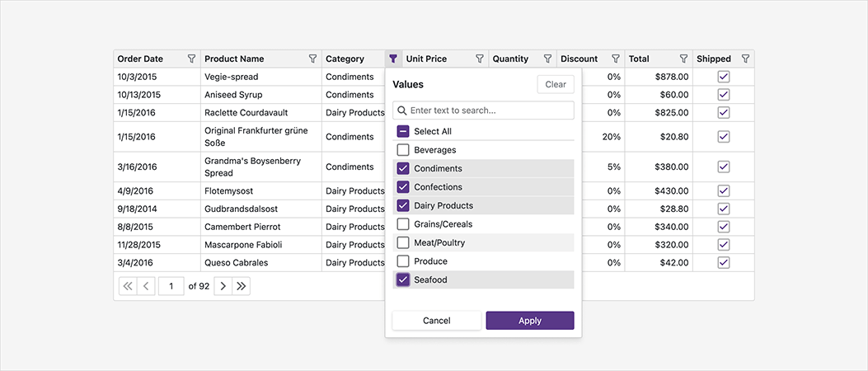Open the Shipped column filter icon
This screenshot has width=868, height=371.
point(745,59)
